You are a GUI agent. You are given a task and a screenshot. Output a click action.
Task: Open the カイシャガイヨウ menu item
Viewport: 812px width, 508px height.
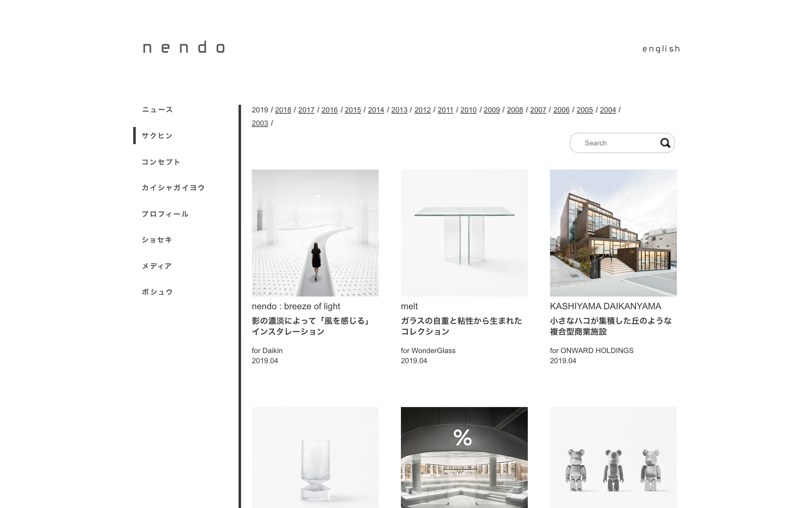click(173, 187)
